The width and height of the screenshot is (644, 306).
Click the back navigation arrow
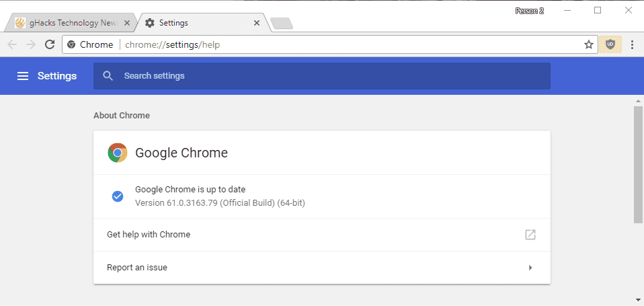12,44
